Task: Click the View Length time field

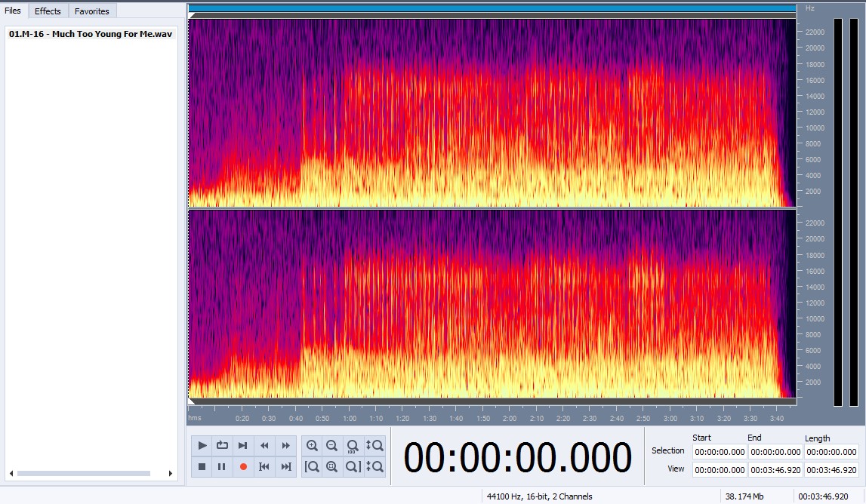Action: (x=831, y=470)
